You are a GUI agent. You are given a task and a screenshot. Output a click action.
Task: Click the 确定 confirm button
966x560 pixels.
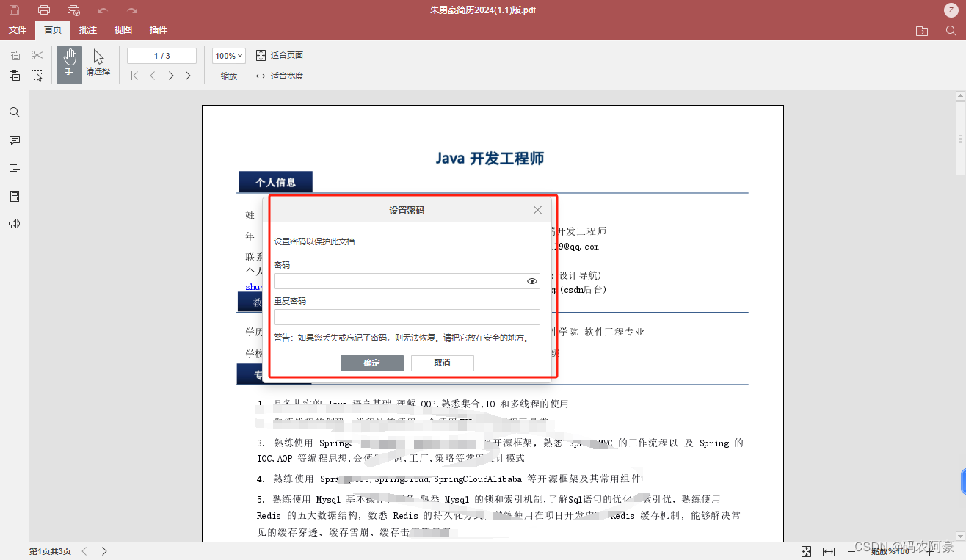372,363
